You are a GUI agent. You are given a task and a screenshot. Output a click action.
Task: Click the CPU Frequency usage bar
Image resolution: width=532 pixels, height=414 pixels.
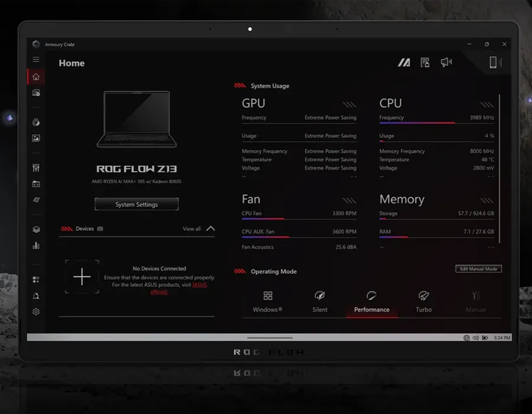click(437, 123)
